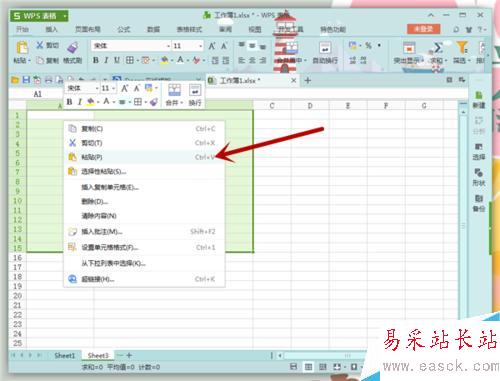Click the Highlight (突出显示) icon in ribbon
This screenshot has height=381, width=500.
[x=409, y=47]
